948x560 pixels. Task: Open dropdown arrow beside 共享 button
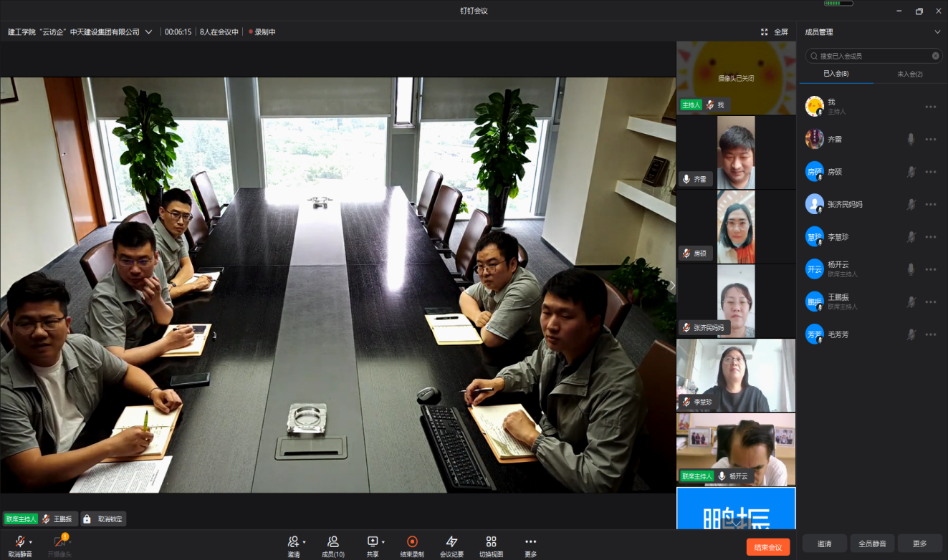pyautogui.click(x=383, y=542)
